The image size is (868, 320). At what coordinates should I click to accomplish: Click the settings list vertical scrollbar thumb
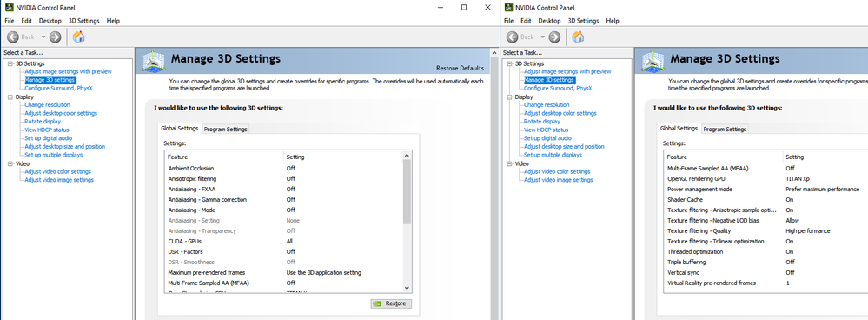click(x=407, y=192)
